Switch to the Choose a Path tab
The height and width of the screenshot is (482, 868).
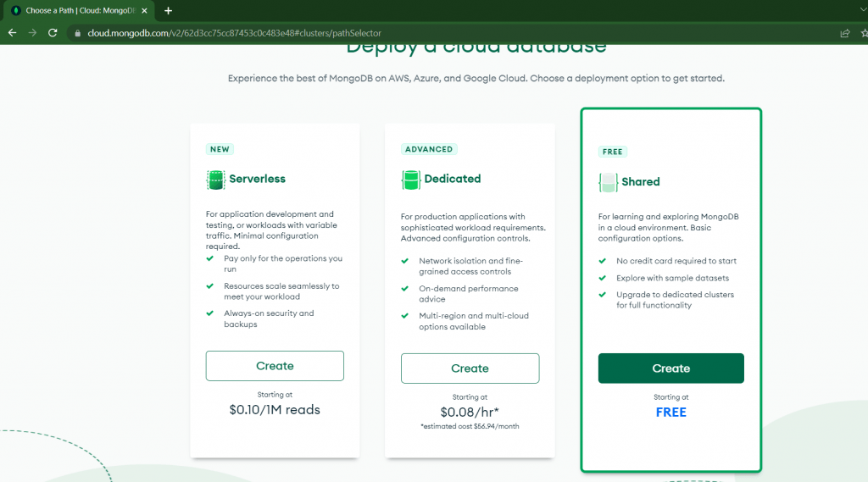pos(80,10)
